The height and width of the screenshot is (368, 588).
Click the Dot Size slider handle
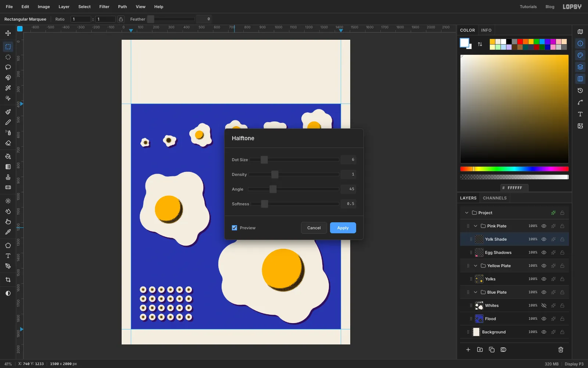(264, 160)
